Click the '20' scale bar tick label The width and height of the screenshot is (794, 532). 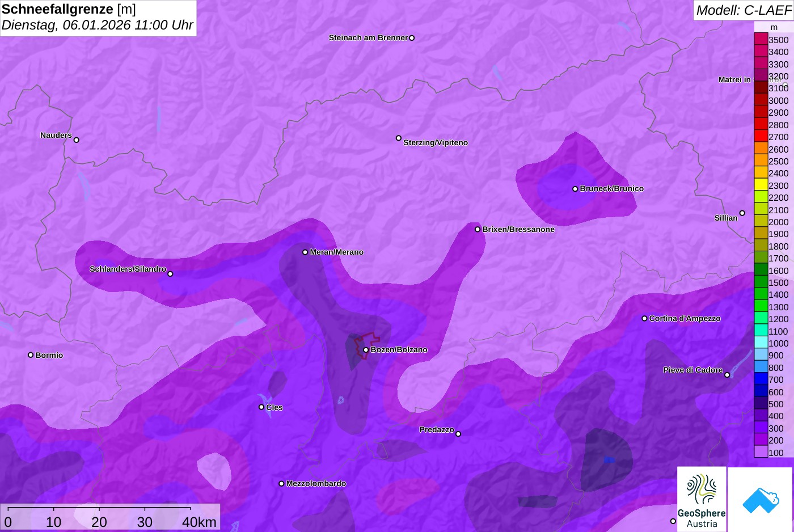99,522
